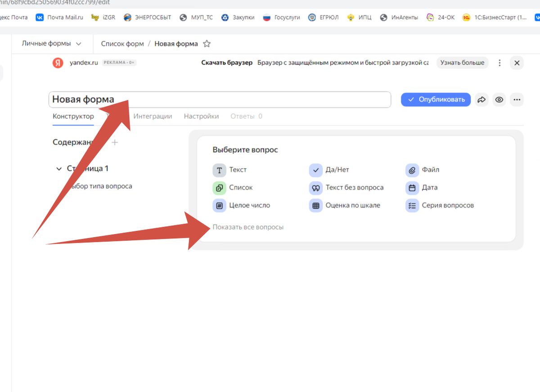540x392 pixels.
Task: Click the Опубликовать button
Action: point(436,99)
